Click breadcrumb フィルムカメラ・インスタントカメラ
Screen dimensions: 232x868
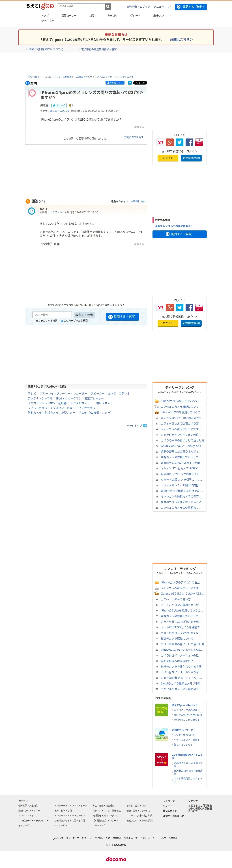(x=115, y=77)
